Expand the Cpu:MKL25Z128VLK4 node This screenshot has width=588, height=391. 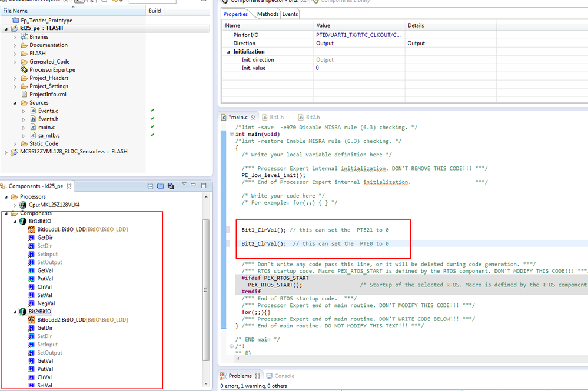(x=15, y=205)
